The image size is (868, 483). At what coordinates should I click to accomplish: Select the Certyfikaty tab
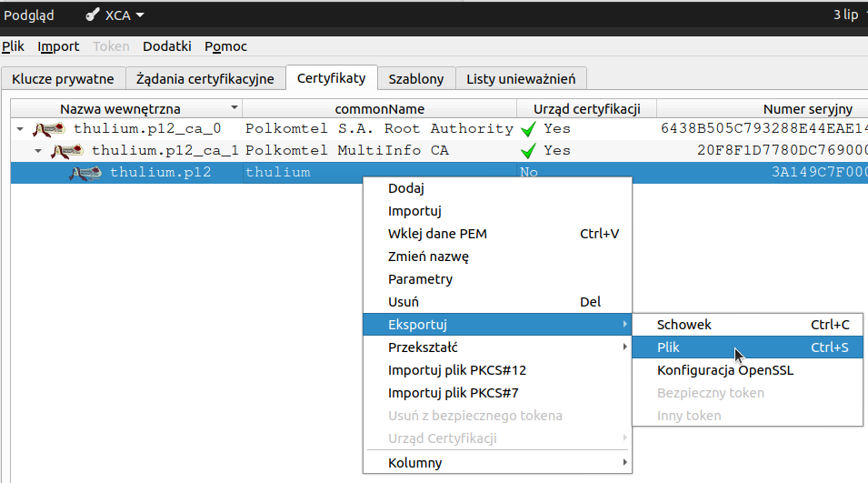click(x=332, y=78)
